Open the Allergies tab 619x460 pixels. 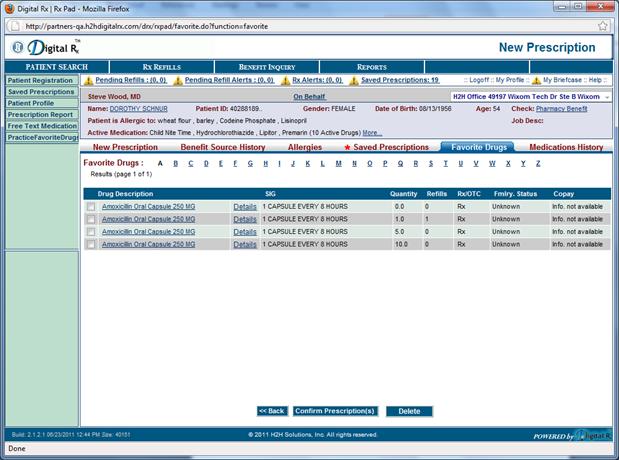pos(305,147)
